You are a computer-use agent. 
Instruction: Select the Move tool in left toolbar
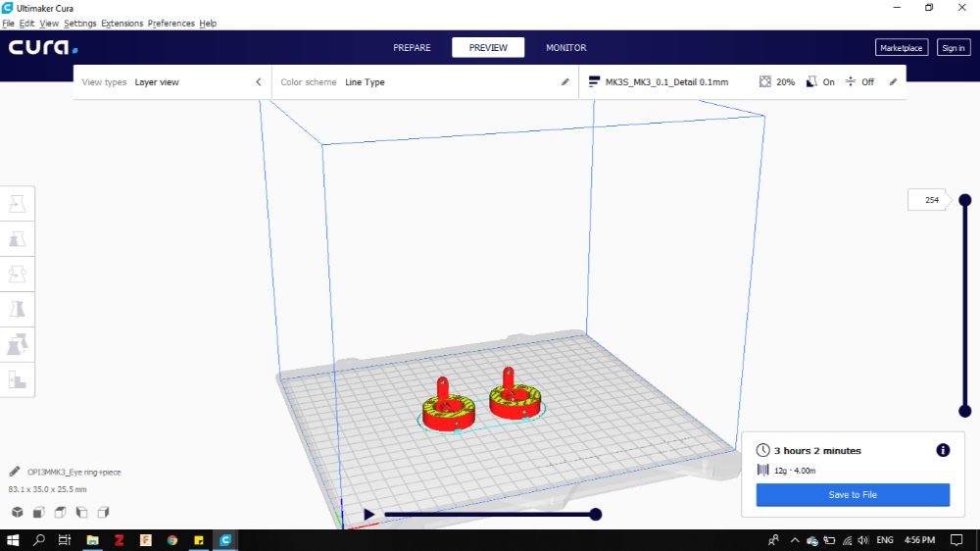18,204
